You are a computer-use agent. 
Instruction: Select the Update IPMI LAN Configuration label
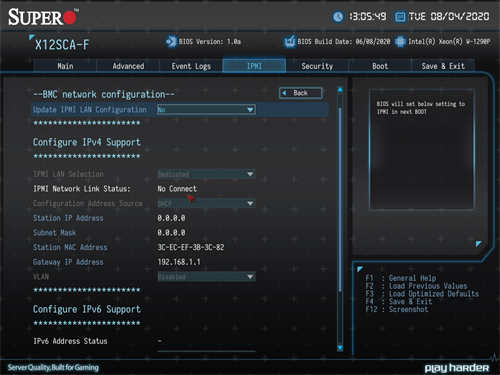pos(89,109)
